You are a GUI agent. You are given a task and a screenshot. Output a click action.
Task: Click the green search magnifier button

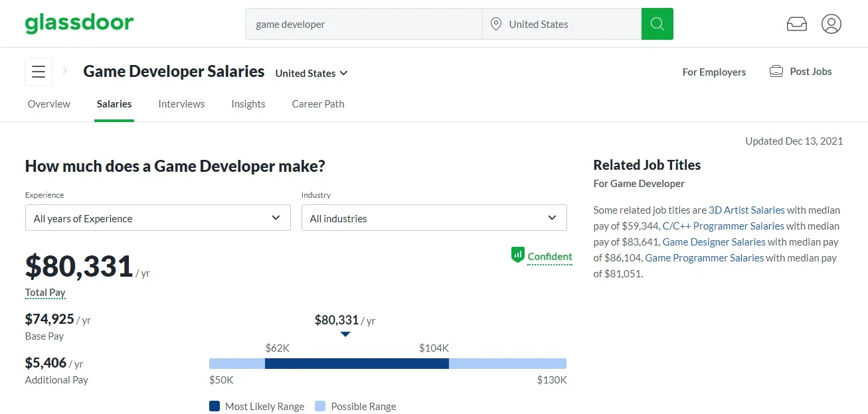[x=657, y=24]
